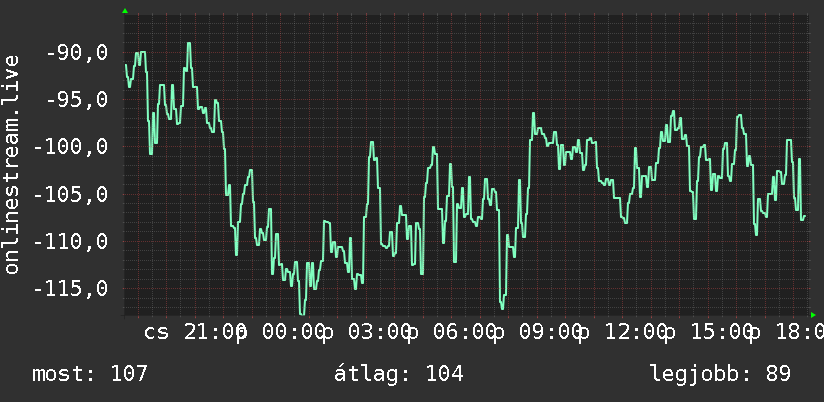Image resolution: width=824 pixels, height=402 pixels.
Task: Click the green arrow atop the y-axis
Action: point(125,11)
